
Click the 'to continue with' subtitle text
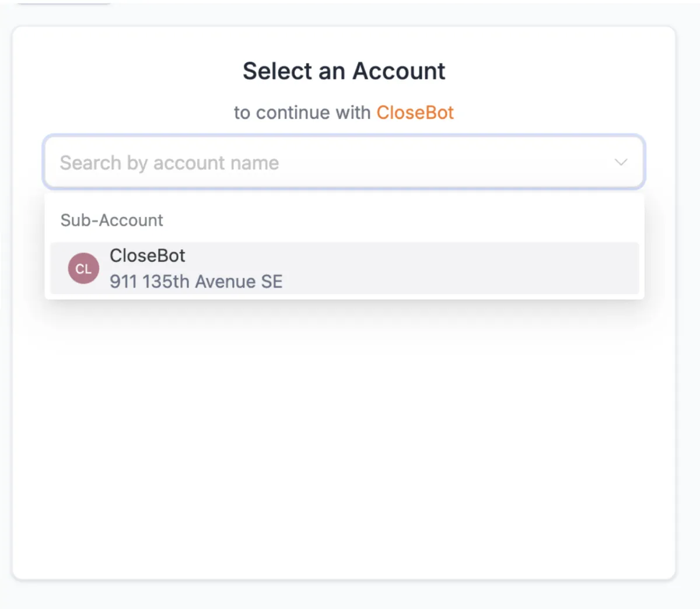coord(302,112)
